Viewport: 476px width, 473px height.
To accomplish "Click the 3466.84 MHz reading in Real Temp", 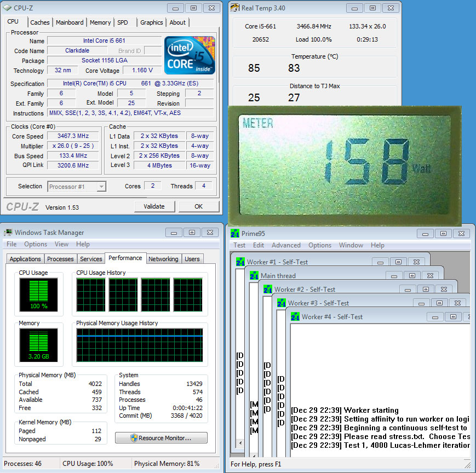I will 314,26.
